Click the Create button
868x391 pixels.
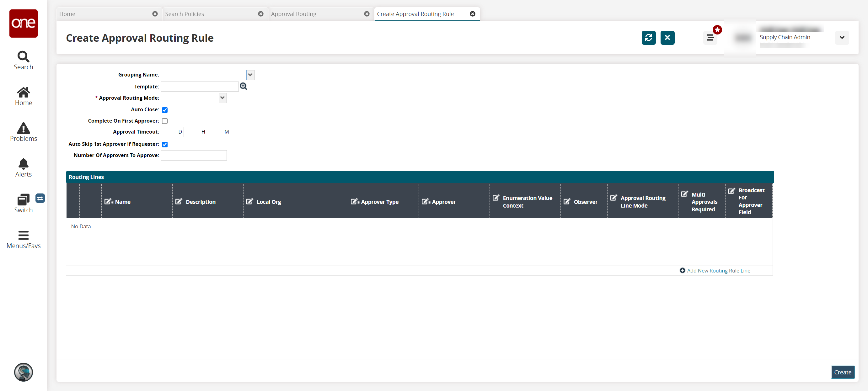pos(842,372)
